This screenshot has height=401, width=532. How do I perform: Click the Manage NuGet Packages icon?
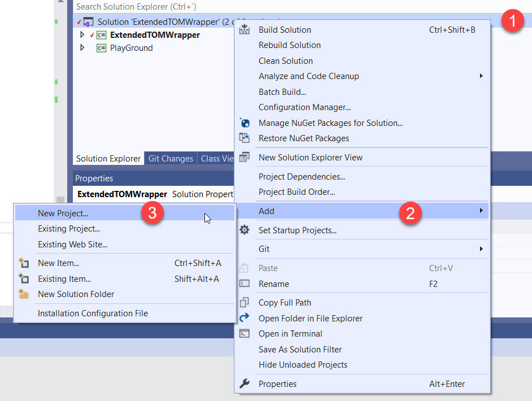(x=245, y=123)
